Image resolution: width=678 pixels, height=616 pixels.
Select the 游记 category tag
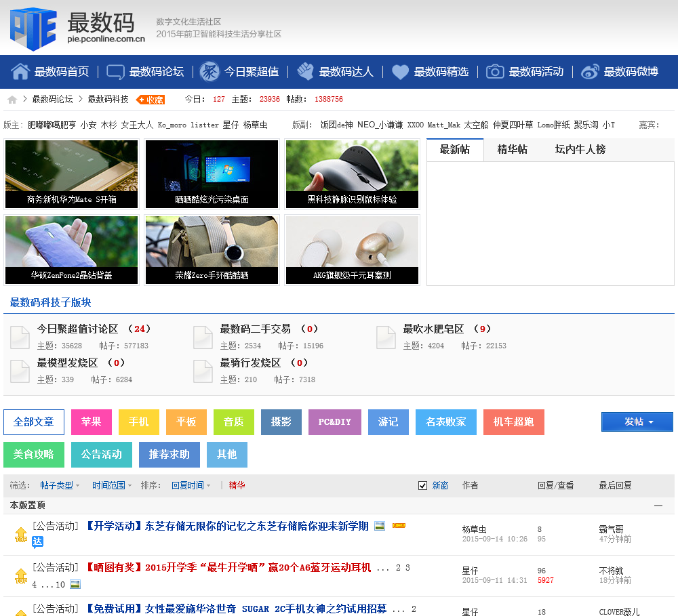click(x=388, y=422)
